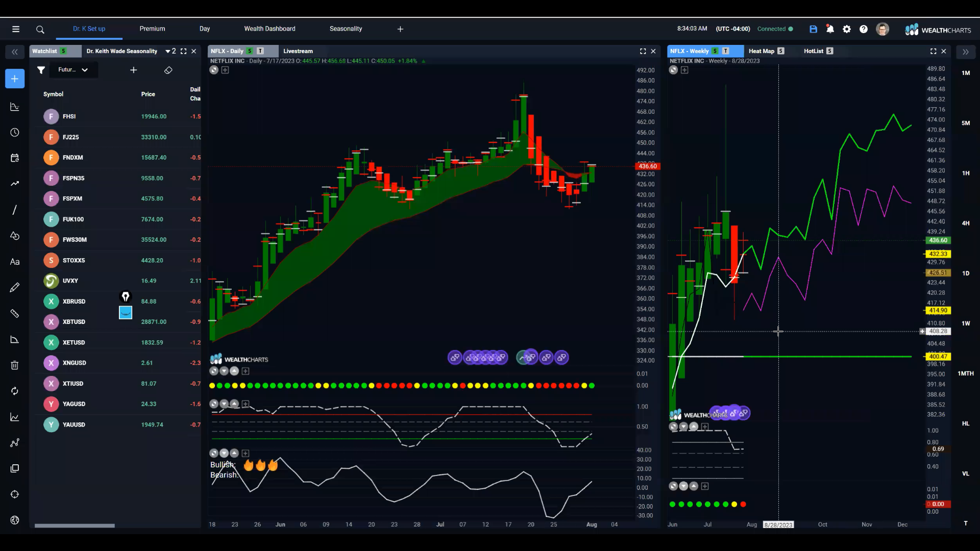Switch to the Seasonality tab
Image resolution: width=980 pixels, height=551 pixels.
[x=346, y=29]
